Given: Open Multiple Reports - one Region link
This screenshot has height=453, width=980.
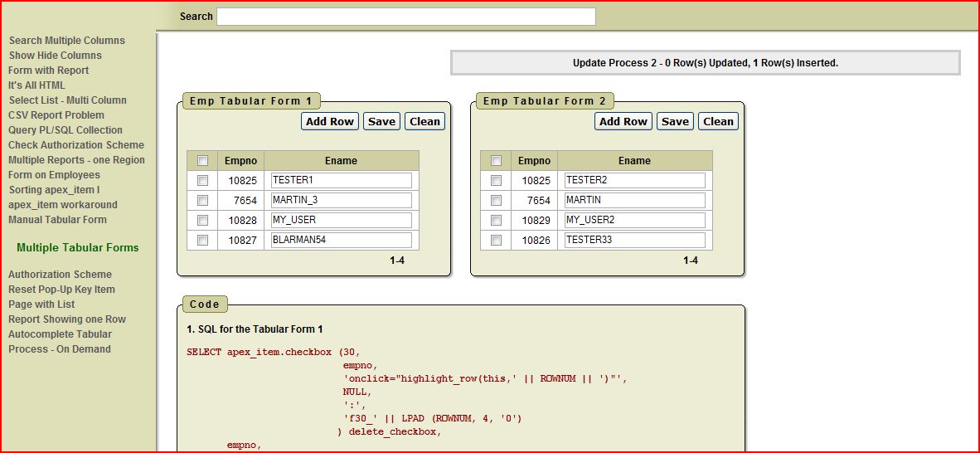Looking at the screenshot, I should (x=77, y=160).
